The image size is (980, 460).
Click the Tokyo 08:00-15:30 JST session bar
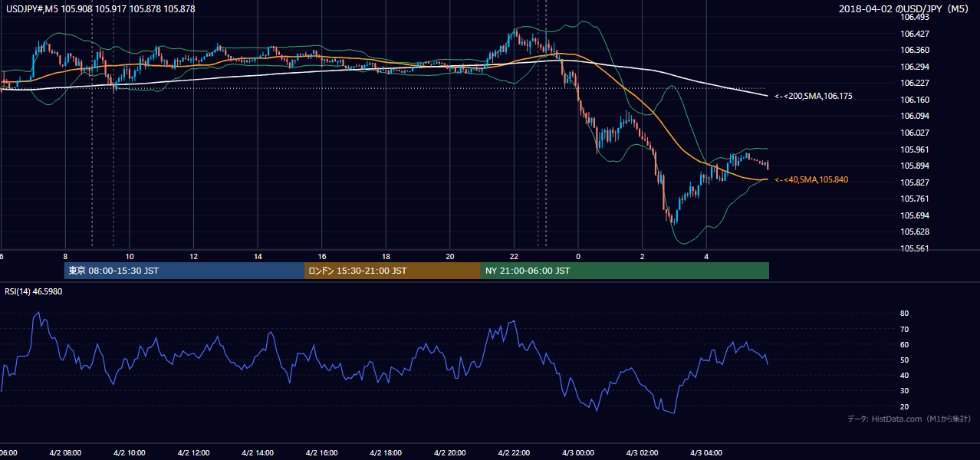pyautogui.click(x=184, y=271)
